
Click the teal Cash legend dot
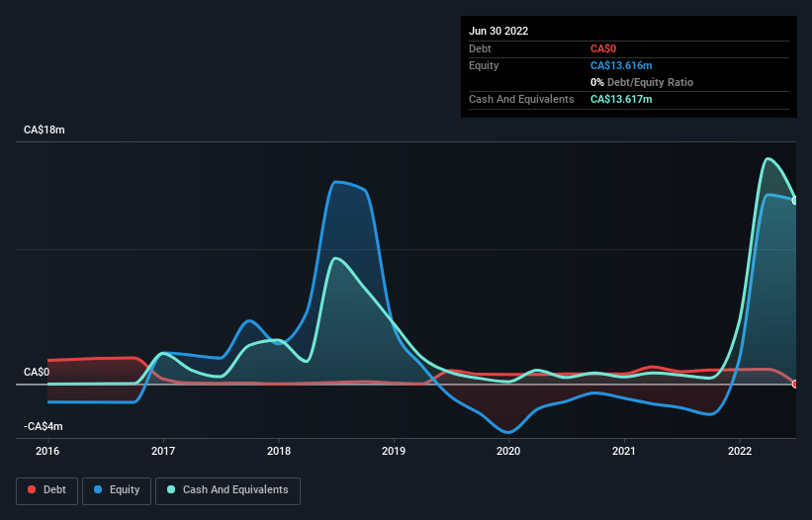pos(171,489)
